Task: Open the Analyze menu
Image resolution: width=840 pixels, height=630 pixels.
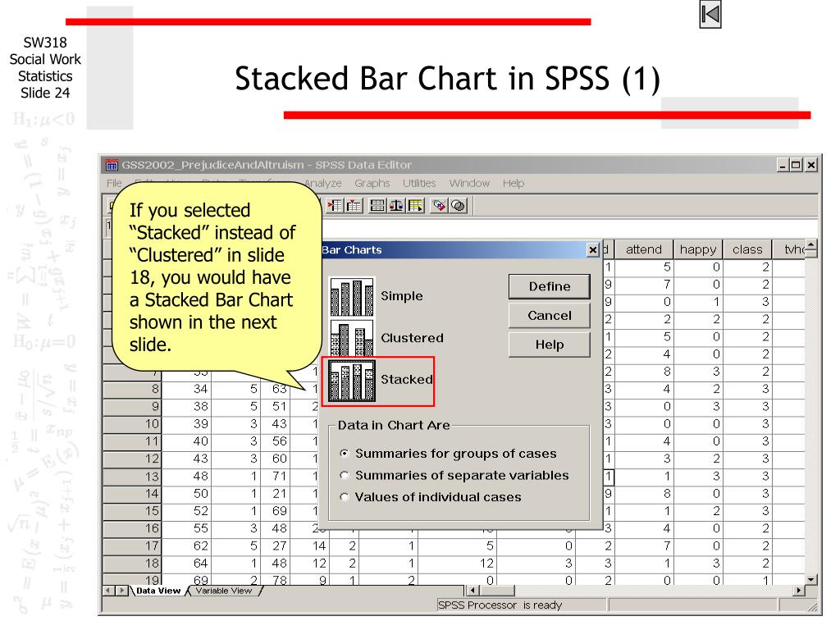Action: pyautogui.click(x=322, y=183)
